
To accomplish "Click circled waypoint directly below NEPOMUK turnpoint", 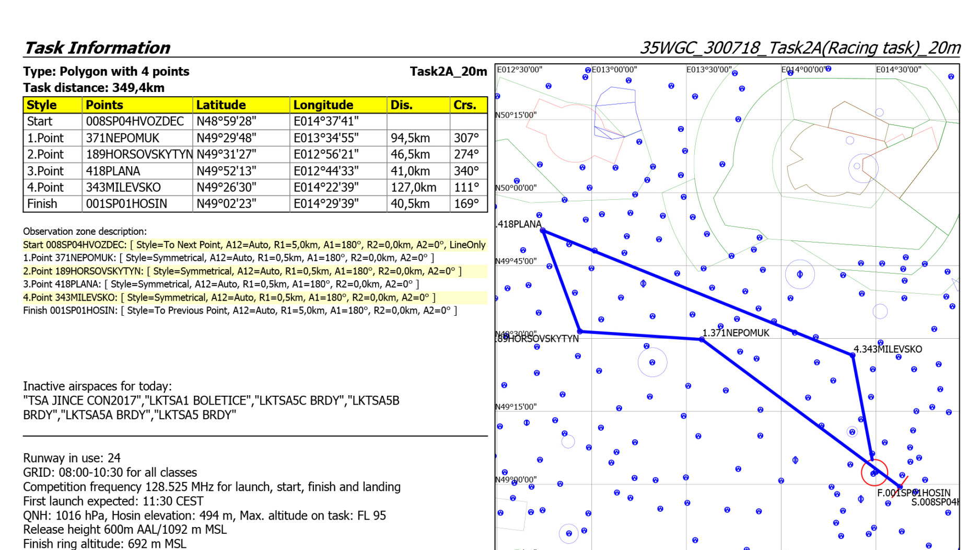I will click(652, 362).
